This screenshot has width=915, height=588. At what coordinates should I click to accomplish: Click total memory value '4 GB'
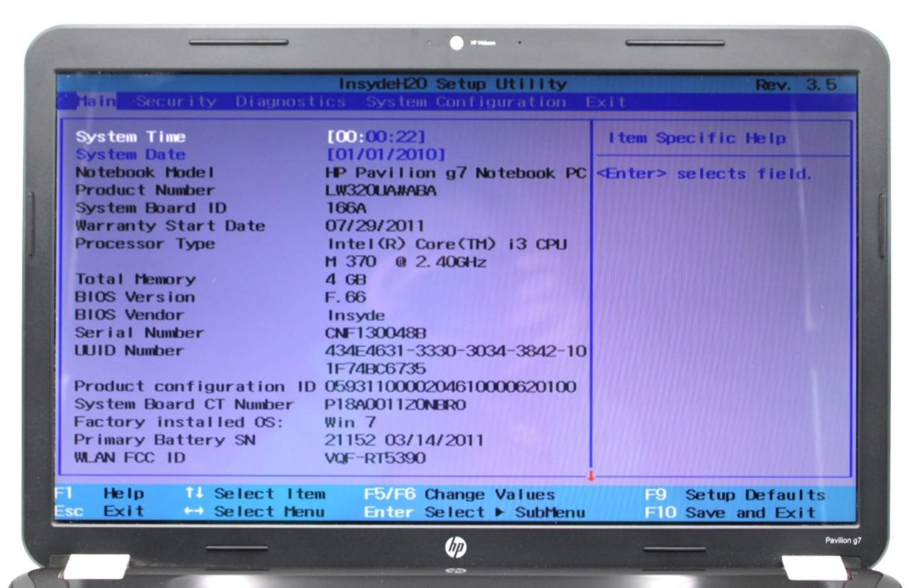tap(346, 279)
